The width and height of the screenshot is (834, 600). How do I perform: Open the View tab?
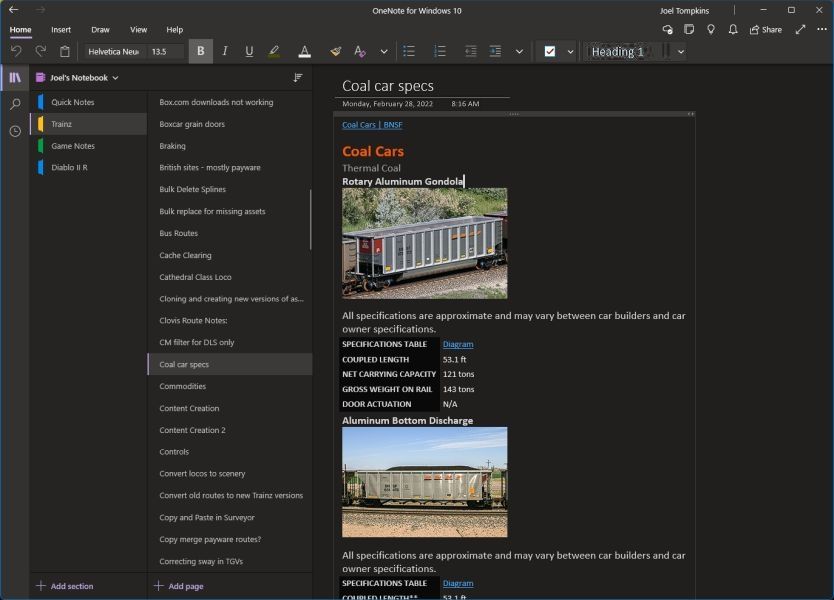138,30
